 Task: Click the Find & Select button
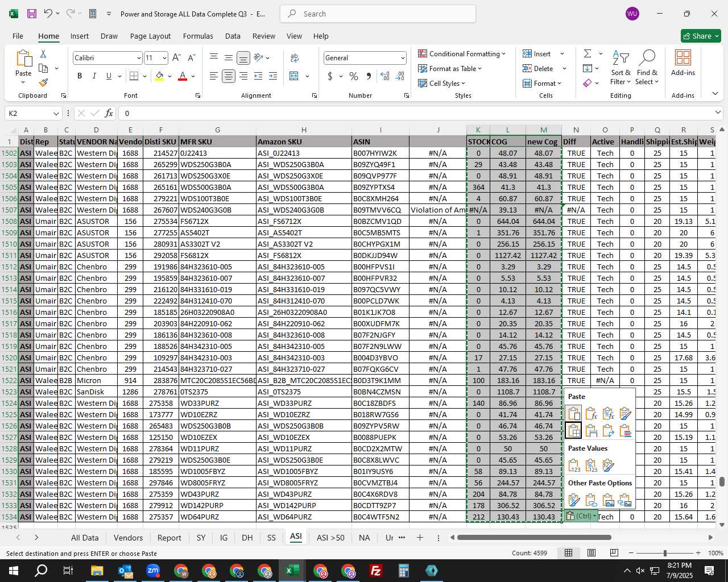point(647,69)
